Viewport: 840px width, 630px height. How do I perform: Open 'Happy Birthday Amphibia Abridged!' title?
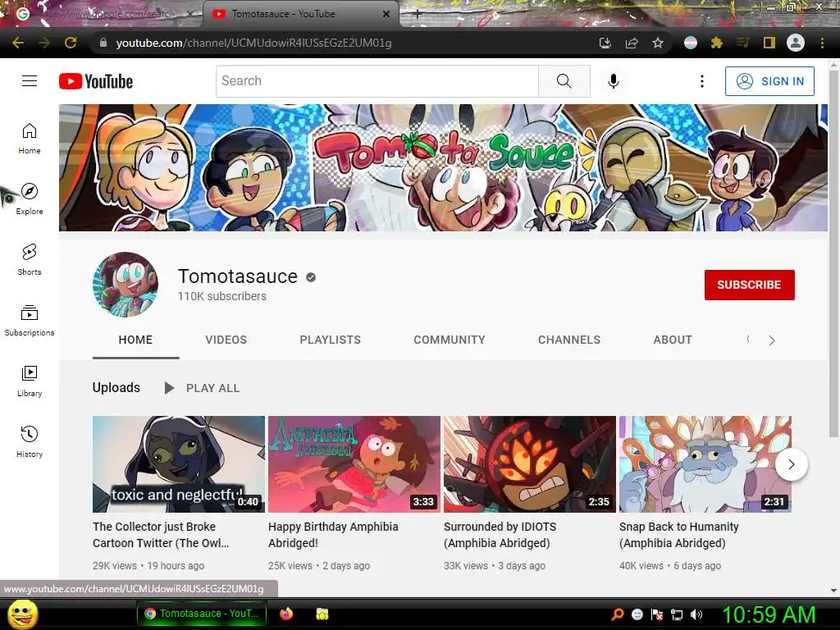[333, 535]
